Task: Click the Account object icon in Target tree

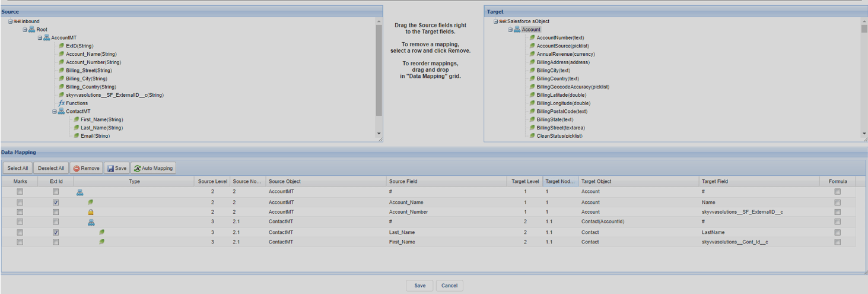Action: click(x=517, y=30)
